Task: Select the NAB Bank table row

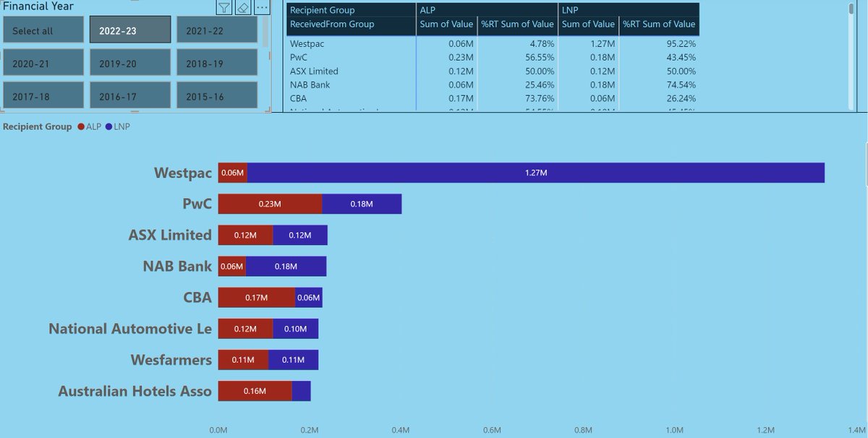Action: (493, 85)
